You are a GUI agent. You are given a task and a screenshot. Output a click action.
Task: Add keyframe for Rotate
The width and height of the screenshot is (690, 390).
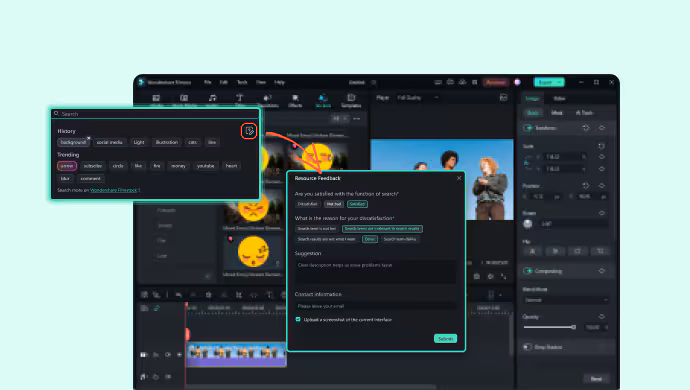coord(602,213)
